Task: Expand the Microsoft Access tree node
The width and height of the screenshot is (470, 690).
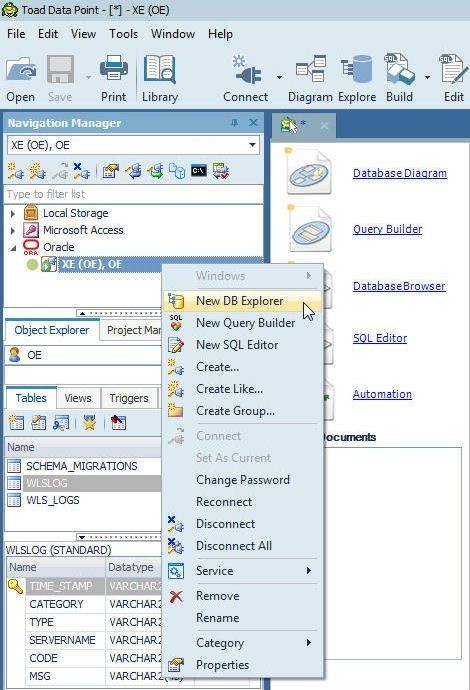Action: tap(13, 230)
